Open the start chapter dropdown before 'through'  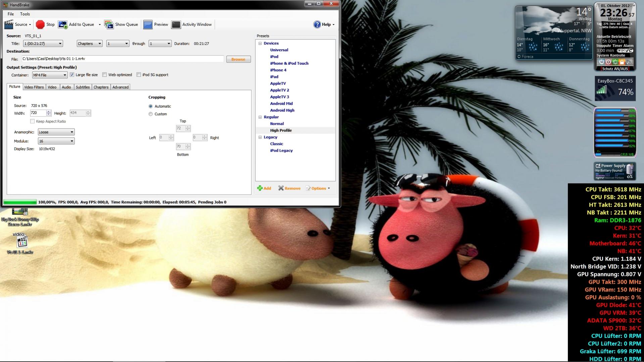pos(117,44)
